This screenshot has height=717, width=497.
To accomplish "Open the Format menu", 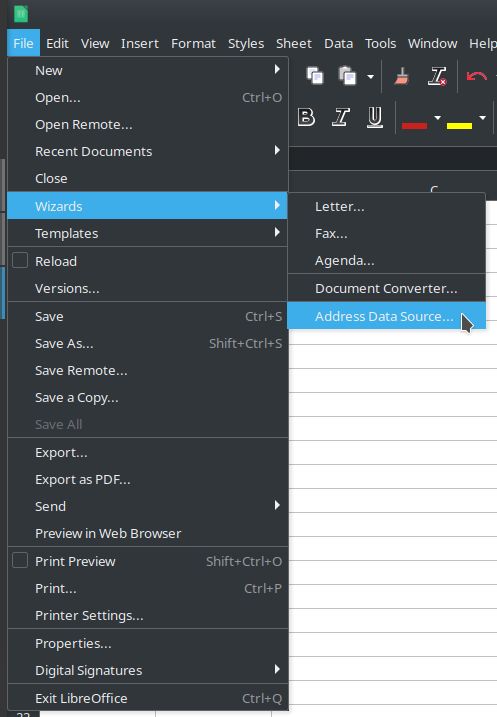I will 193,43.
